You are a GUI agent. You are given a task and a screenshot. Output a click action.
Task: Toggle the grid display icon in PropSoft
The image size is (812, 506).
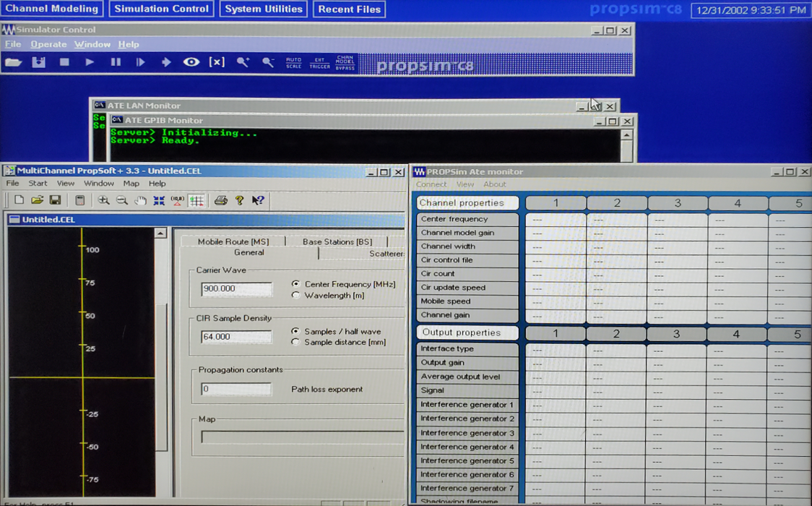click(196, 200)
